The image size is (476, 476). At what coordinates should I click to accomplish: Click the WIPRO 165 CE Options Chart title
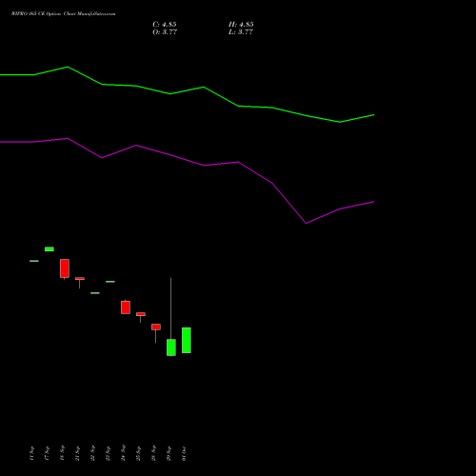64,14
